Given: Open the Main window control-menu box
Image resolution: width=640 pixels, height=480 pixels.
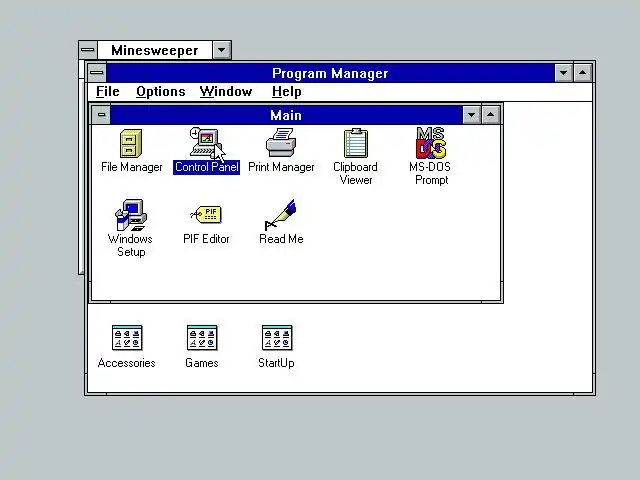Looking at the screenshot, I should 101,115.
